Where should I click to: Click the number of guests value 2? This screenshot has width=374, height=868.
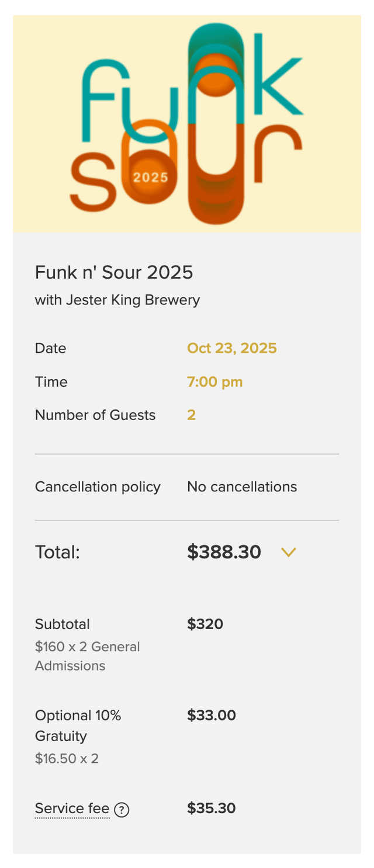pyautogui.click(x=191, y=415)
